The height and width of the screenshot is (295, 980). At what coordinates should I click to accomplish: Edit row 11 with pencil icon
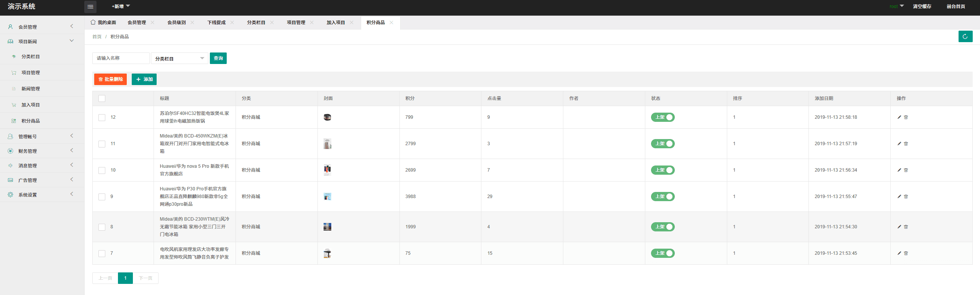899,144
